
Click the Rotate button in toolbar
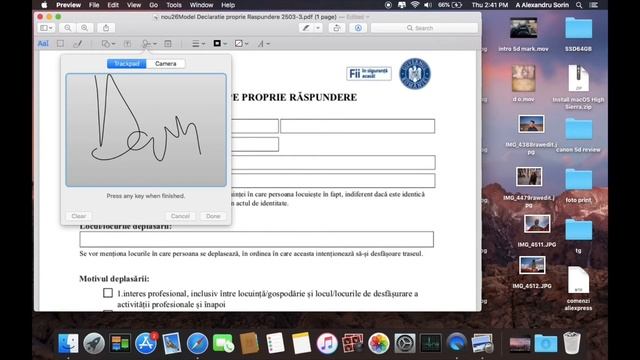coord(336,28)
